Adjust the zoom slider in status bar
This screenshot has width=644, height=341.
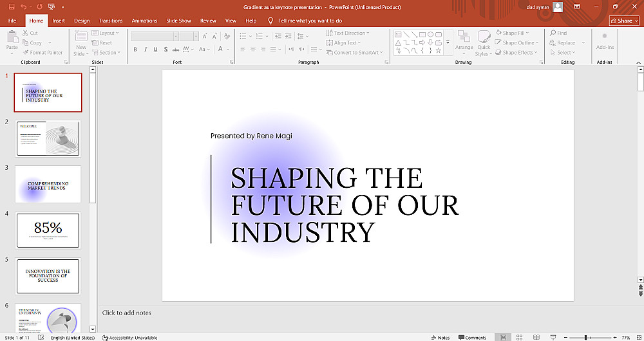(586, 337)
